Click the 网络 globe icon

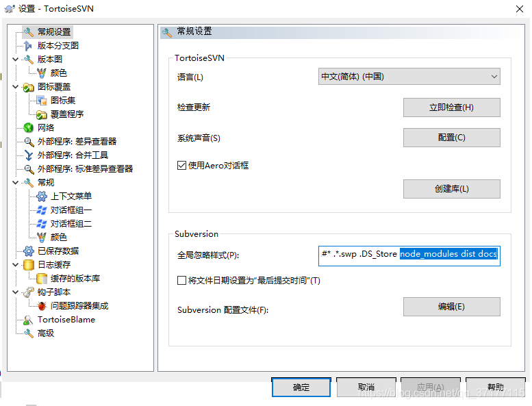29,128
